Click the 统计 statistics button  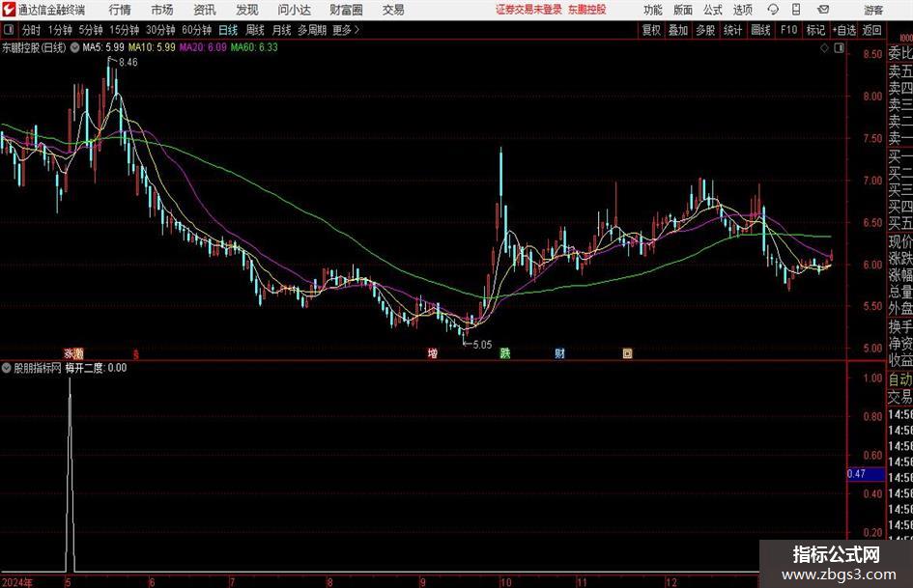point(732,30)
